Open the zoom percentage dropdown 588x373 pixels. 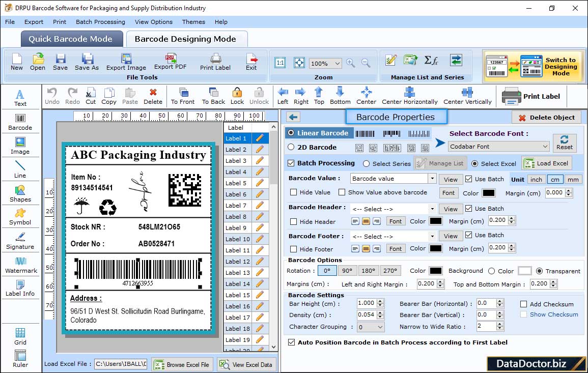(x=325, y=63)
